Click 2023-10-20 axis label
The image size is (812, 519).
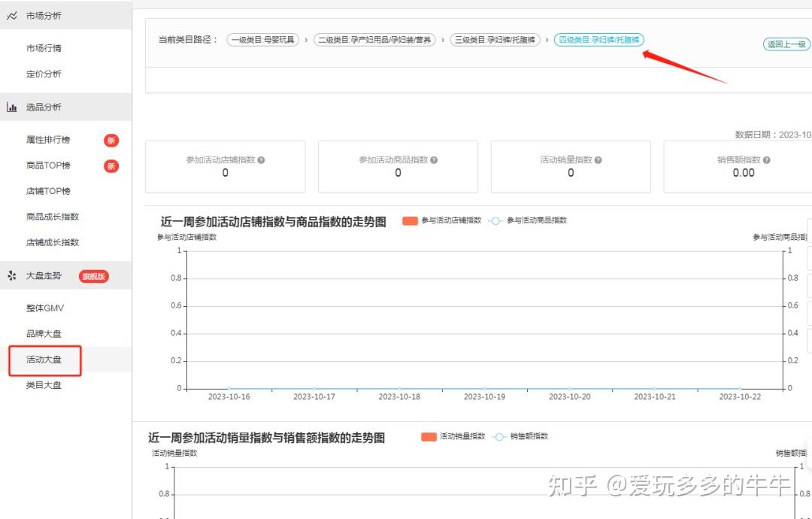coord(570,396)
